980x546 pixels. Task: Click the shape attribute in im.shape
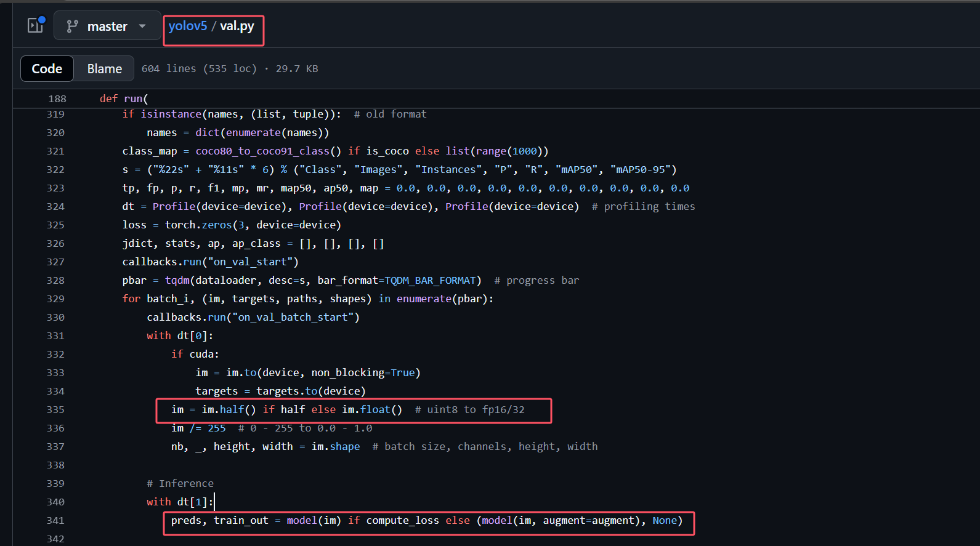click(344, 447)
